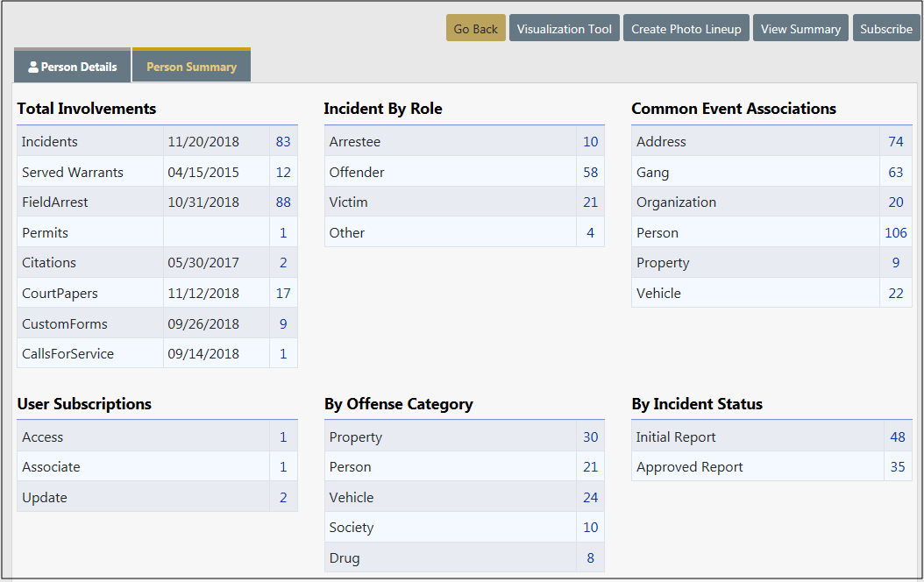Image resolution: width=924 pixels, height=582 pixels.
Task: Click the Vehicle offense category count 24
Action: 590,497
